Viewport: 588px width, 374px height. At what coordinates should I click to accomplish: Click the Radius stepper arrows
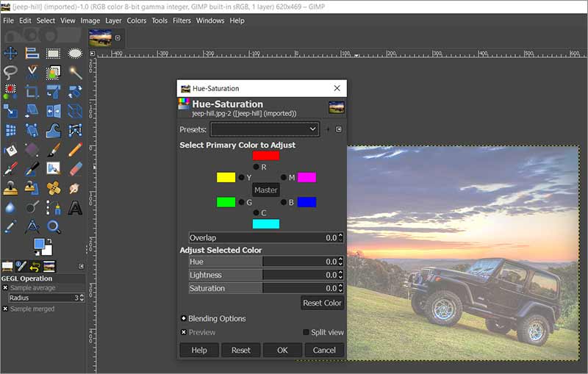(x=82, y=298)
